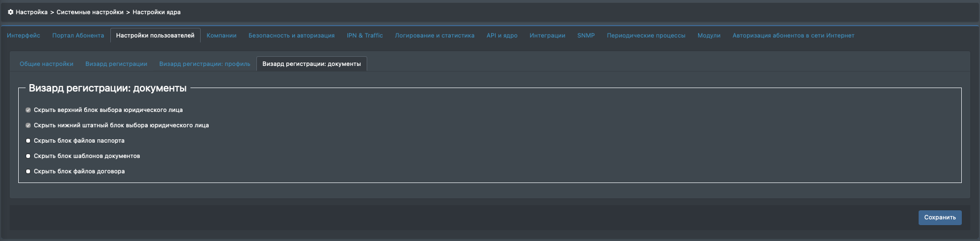Switch to the Модули tab
The image size is (980, 241).
click(x=708, y=35)
